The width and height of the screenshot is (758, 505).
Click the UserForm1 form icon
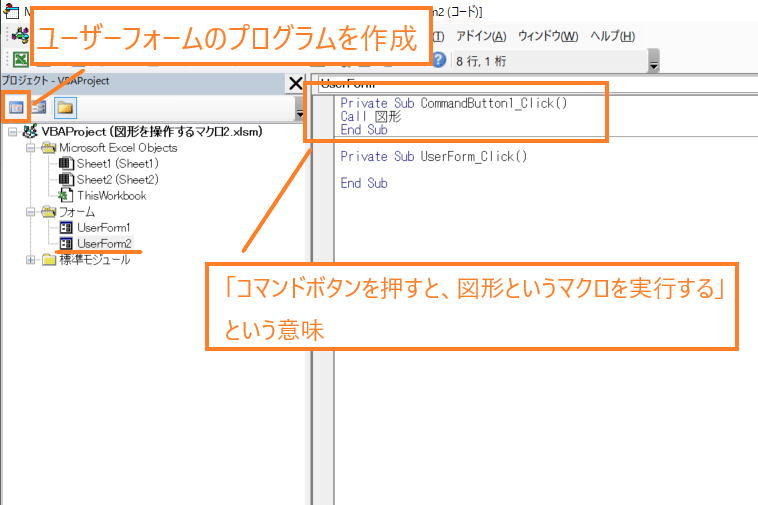(x=66, y=228)
